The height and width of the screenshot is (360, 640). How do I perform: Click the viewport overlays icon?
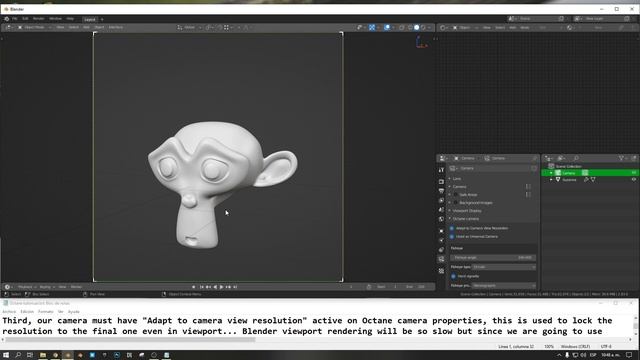[x=387, y=27]
